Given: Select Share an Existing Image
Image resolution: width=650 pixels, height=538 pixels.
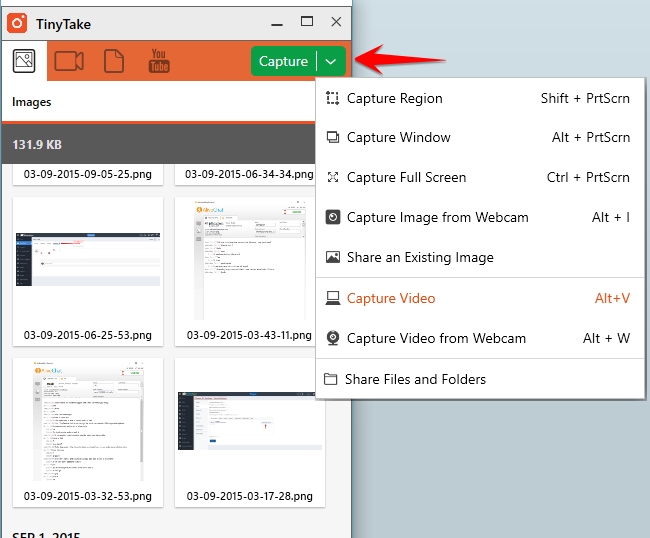Looking at the screenshot, I should [480, 257].
